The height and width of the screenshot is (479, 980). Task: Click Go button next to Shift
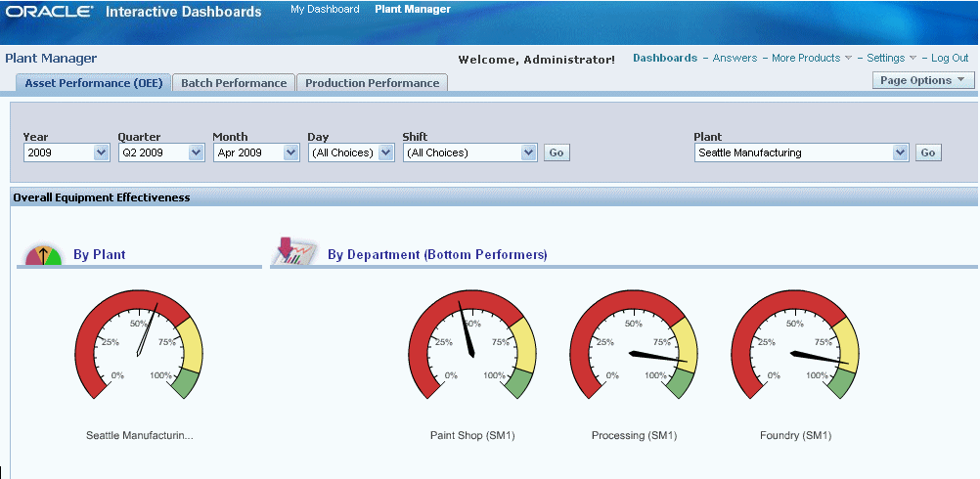click(x=557, y=153)
